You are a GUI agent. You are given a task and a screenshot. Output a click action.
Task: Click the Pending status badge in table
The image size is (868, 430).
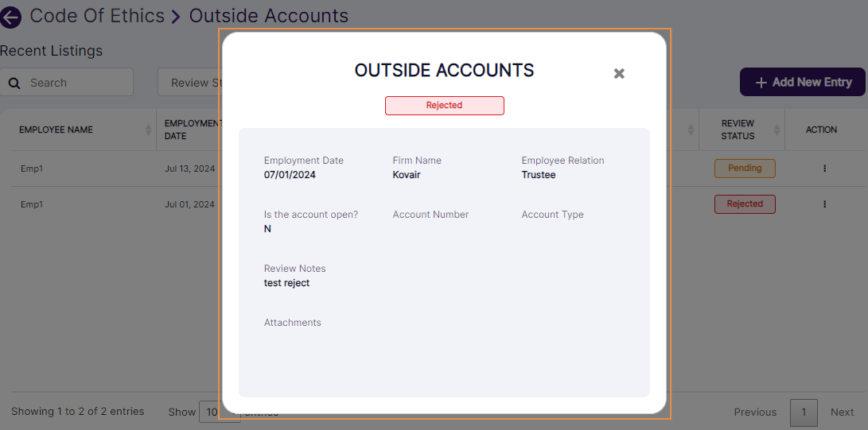pos(745,168)
